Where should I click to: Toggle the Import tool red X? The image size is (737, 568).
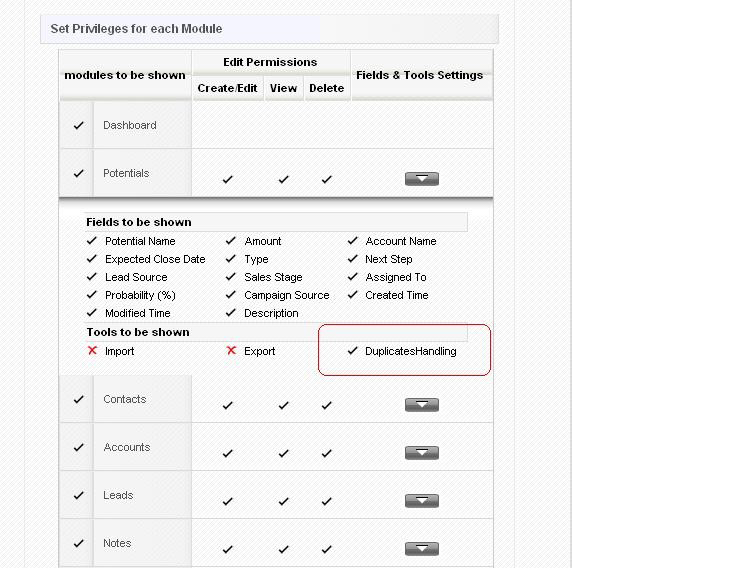(x=93, y=351)
